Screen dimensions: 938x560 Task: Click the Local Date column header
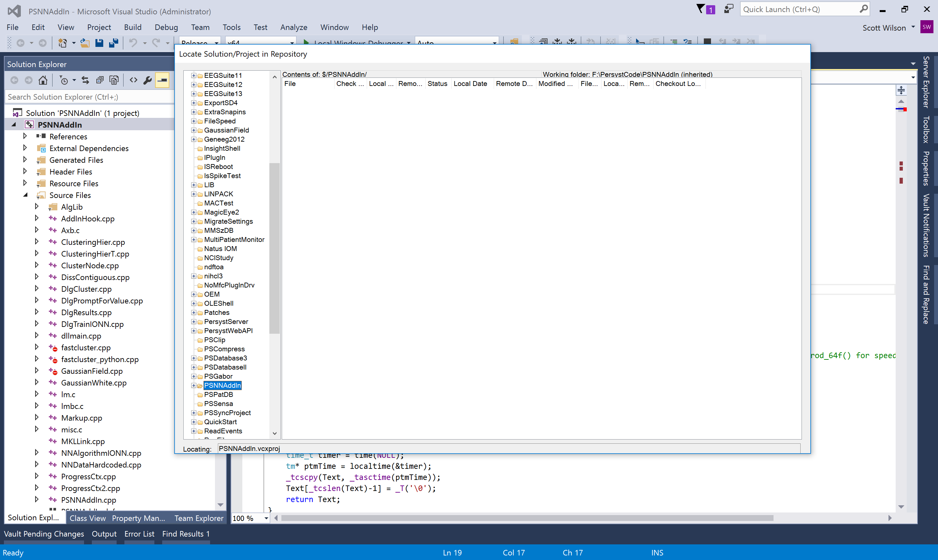coord(472,84)
